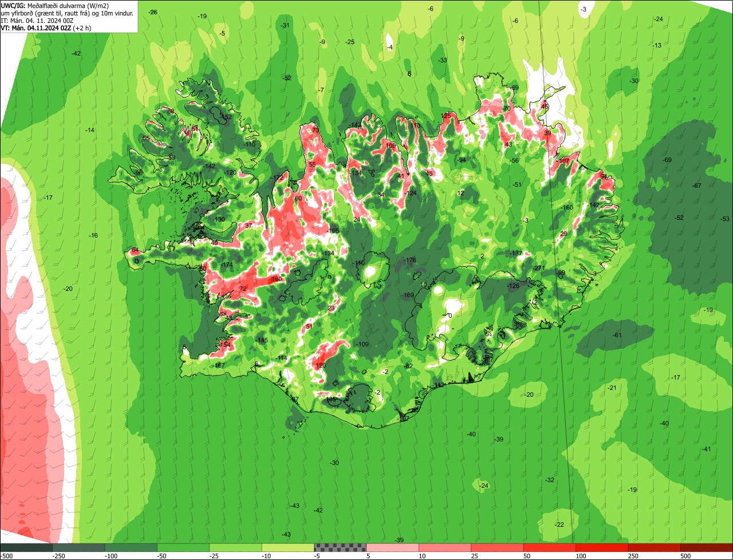Screen dimensions: 733x560
Task: Click the '-53' value at the east edge
Action: coord(725,219)
